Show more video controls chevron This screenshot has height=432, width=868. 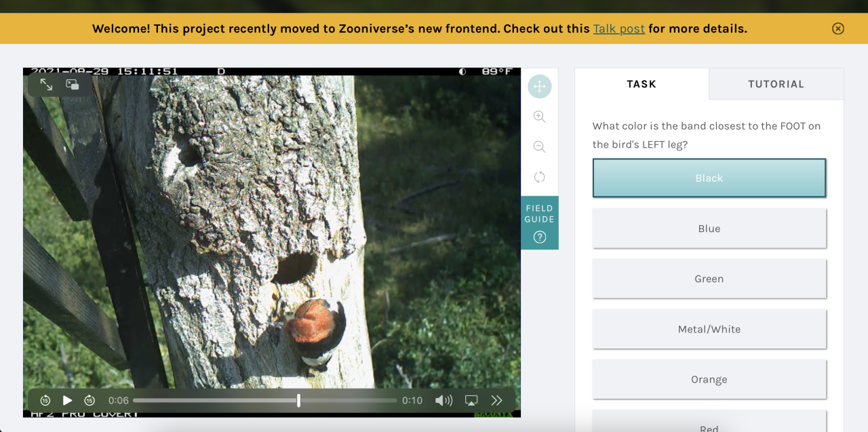click(x=497, y=400)
